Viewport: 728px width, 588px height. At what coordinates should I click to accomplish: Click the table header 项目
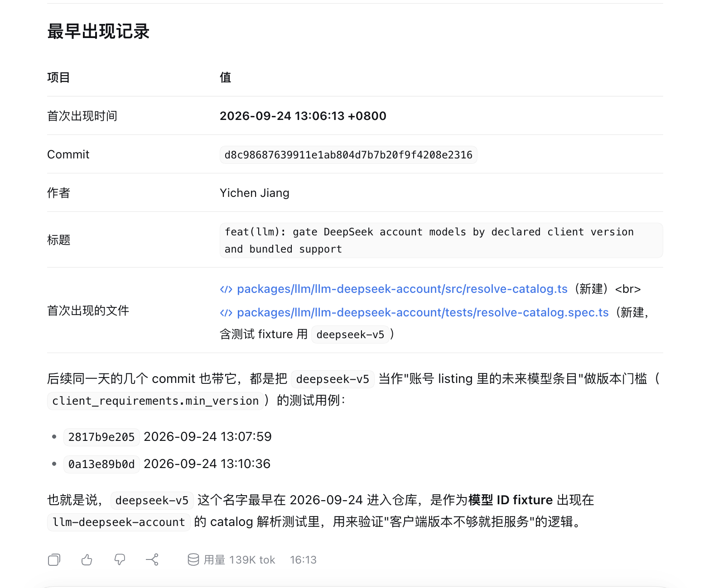click(x=58, y=77)
